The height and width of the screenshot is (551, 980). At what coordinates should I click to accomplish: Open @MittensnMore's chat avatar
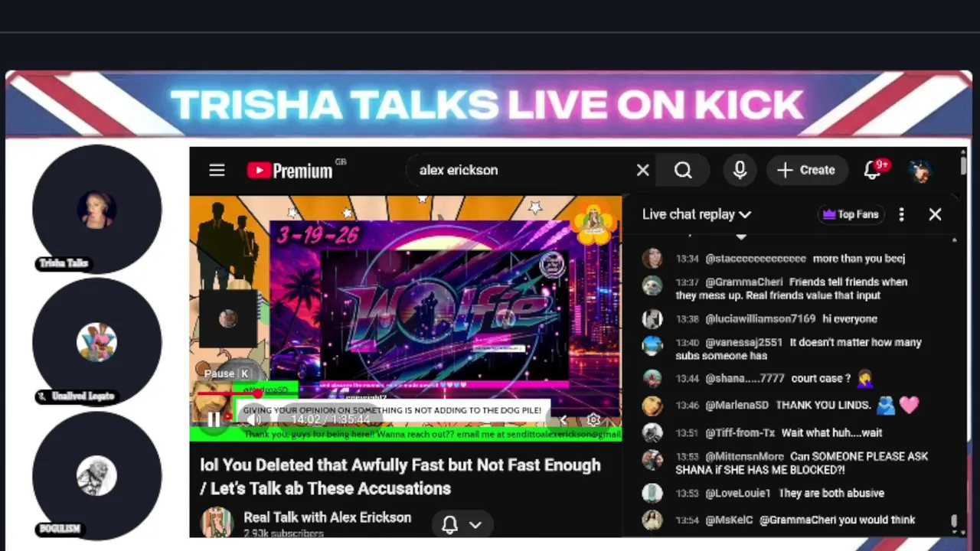pyautogui.click(x=652, y=460)
